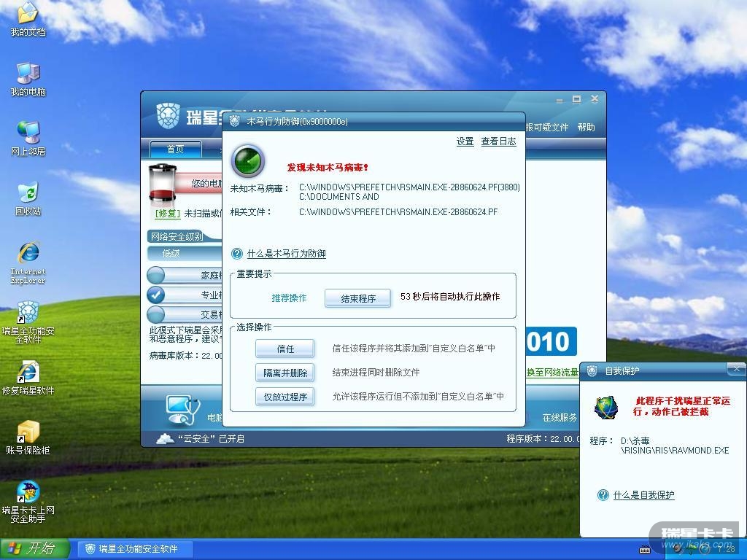Screen dimensions: 747x560
Task: Maximize the Rising main window
Action: coord(576,99)
